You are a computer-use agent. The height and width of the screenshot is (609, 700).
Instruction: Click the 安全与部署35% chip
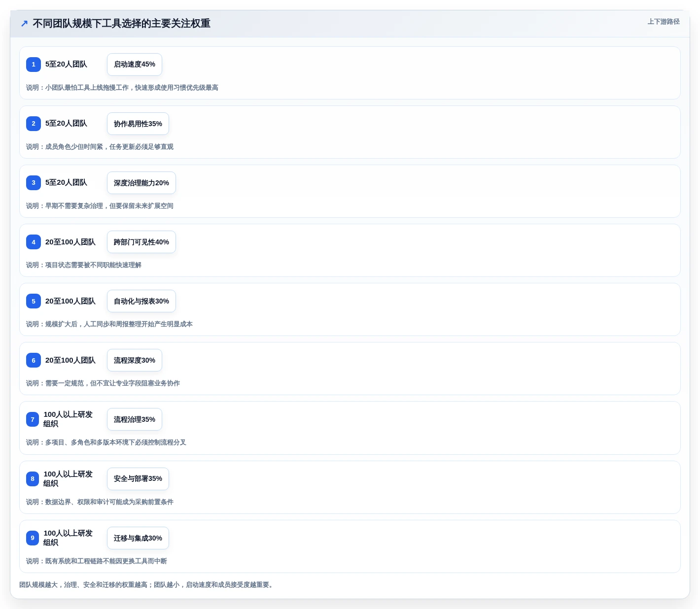pos(138,479)
